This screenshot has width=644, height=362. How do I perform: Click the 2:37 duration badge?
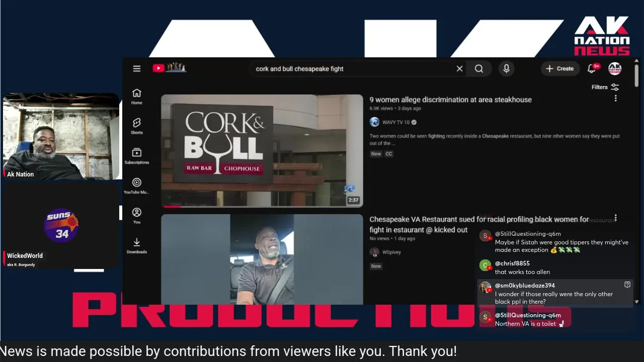click(x=353, y=200)
